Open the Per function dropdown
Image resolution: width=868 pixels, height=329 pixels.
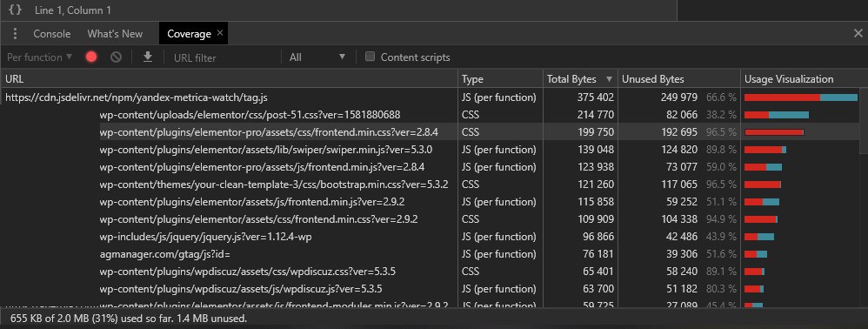tap(39, 57)
